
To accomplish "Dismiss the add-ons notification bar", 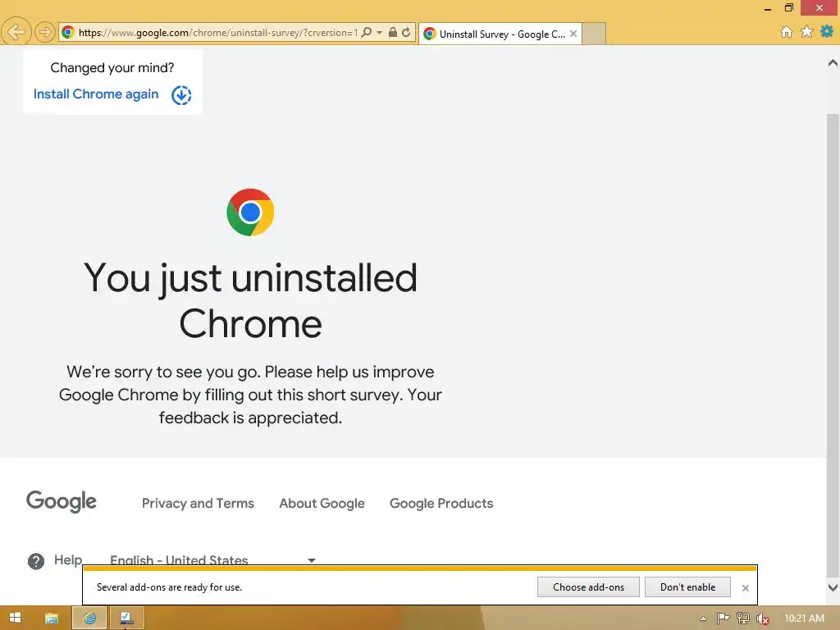I will [745, 587].
